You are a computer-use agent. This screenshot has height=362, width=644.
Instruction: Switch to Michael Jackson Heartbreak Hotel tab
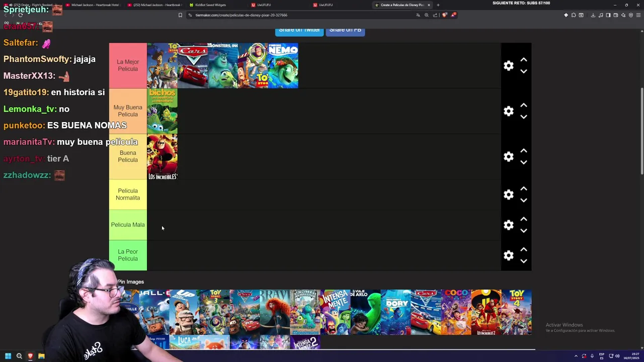tap(92, 5)
